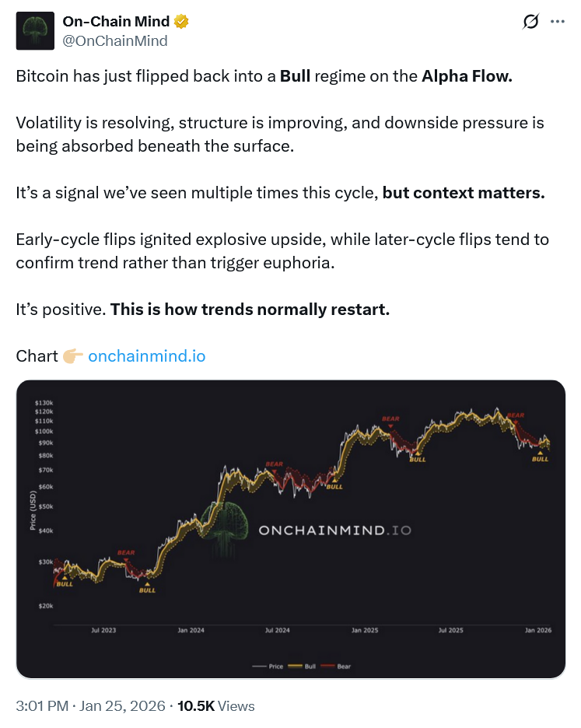Click the 10.5K Views count

(x=216, y=706)
